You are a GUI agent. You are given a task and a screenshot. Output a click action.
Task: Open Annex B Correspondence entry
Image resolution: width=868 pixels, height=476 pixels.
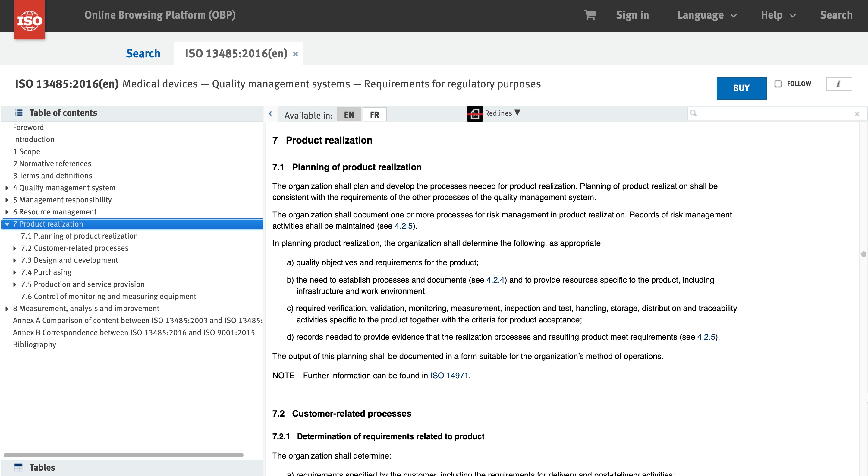coord(134,333)
